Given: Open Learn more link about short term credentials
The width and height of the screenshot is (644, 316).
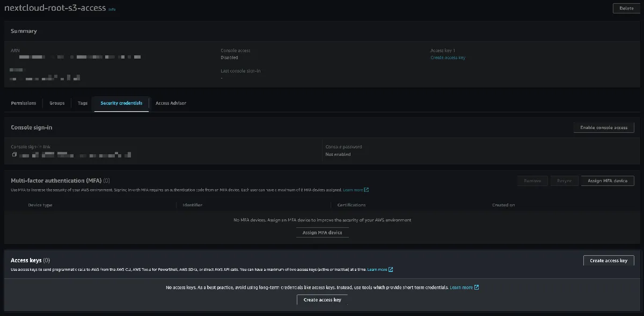Looking at the screenshot, I should point(461,288).
